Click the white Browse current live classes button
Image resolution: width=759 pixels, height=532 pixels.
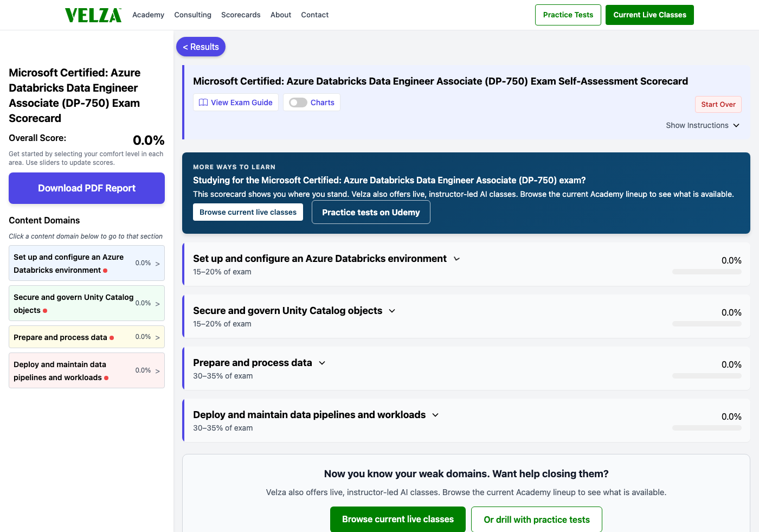pos(248,212)
